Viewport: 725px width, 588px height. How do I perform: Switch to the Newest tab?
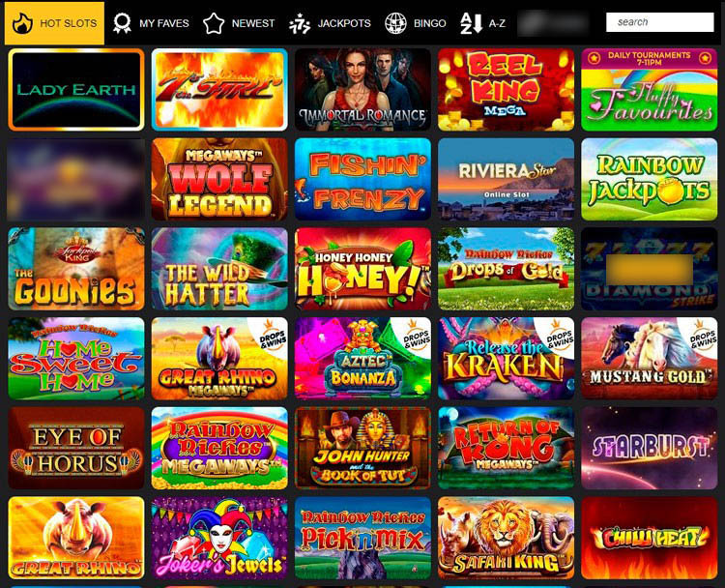[x=239, y=23]
